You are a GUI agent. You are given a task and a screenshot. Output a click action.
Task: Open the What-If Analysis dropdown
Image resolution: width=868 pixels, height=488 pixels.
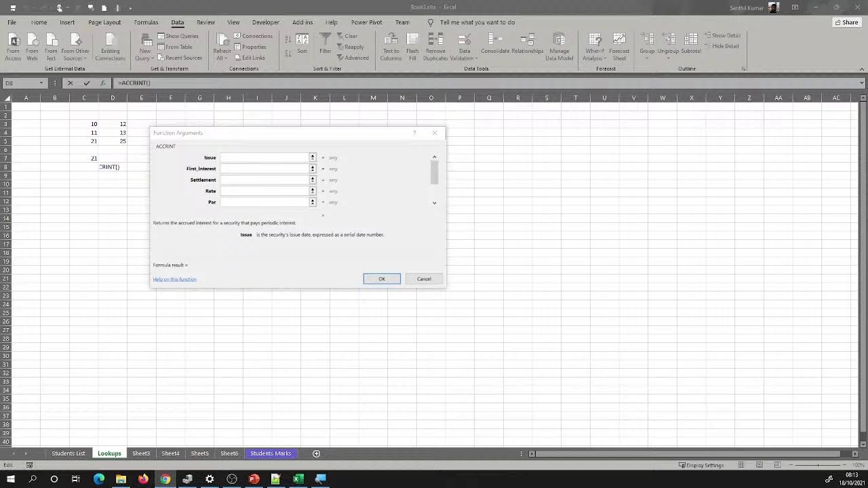(594, 46)
